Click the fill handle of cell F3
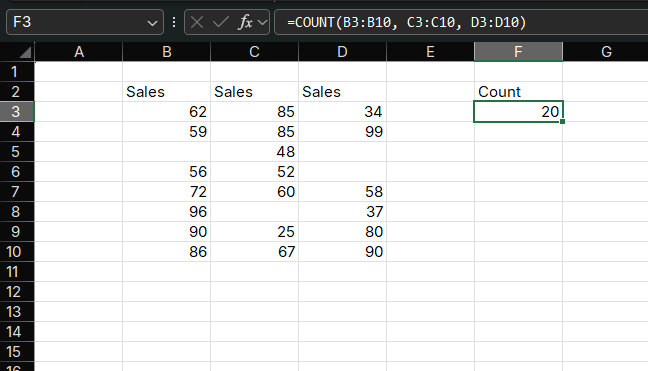This screenshot has height=371, width=648. click(562, 121)
